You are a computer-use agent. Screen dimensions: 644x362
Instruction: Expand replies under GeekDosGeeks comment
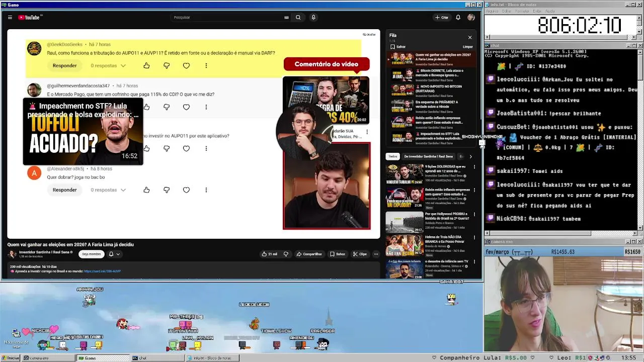click(x=108, y=65)
